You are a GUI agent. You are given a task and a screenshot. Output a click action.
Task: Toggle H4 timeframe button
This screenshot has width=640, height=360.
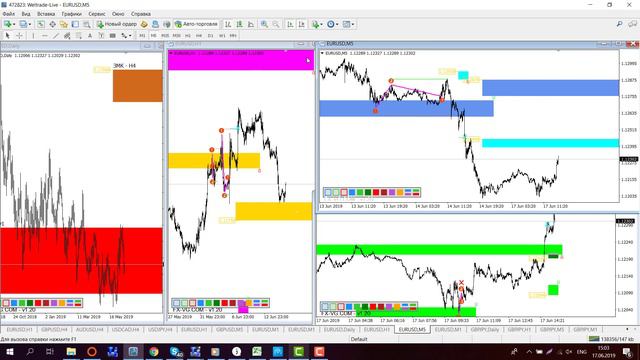point(199,36)
